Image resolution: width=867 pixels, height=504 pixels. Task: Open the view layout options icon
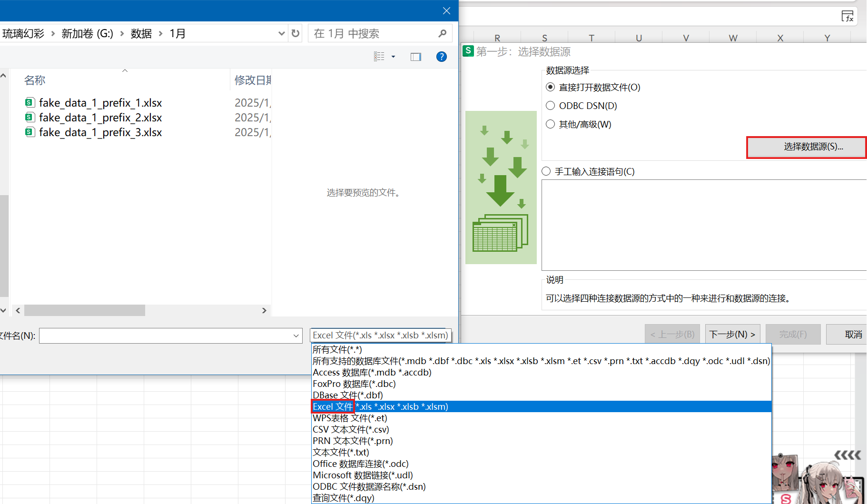tap(379, 57)
